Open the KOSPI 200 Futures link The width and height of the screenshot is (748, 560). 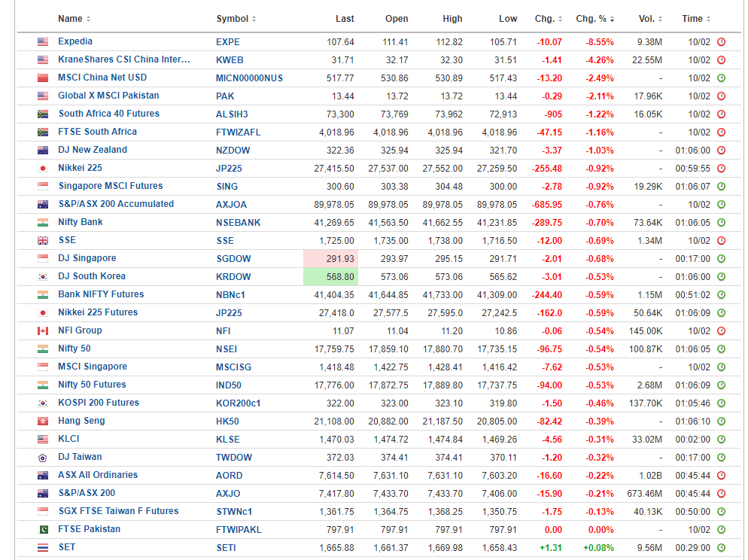pos(99,403)
